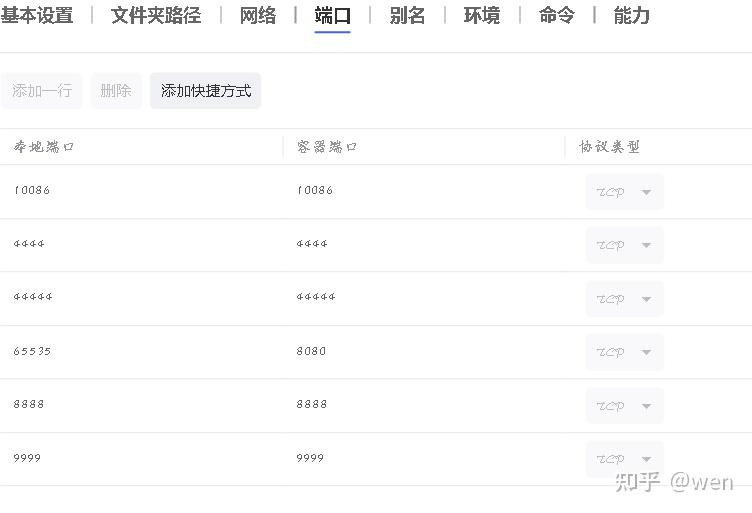Viewport: 752px width, 513px height.
Task: Click the 添加一行 button
Action: pos(42,91)
